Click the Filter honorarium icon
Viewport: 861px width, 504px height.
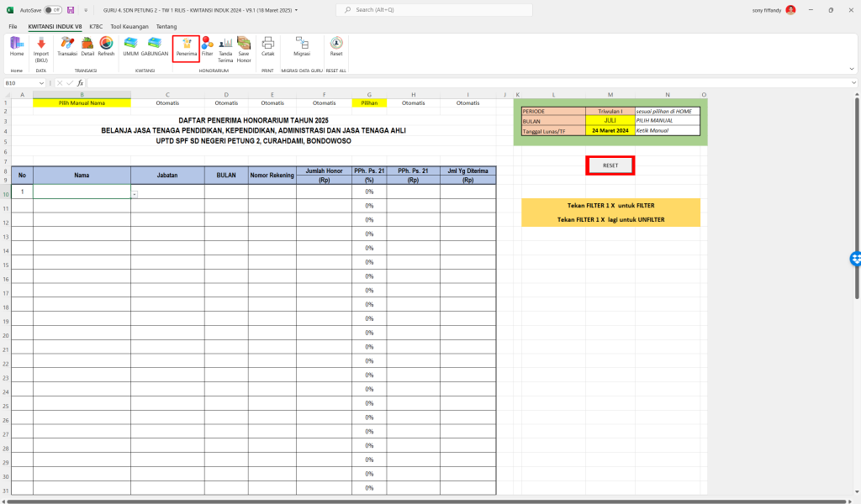207,47
